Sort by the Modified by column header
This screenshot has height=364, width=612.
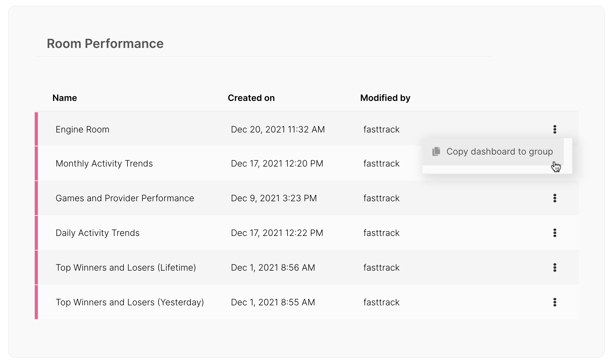pos(385,98)
